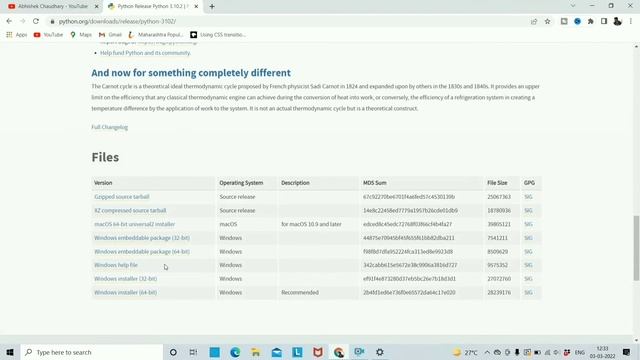The height and width of the screenshot is (360, 640).
Task: Switch to Abhishek Chaudhary YouTube tab
Action: coord(53,7)
